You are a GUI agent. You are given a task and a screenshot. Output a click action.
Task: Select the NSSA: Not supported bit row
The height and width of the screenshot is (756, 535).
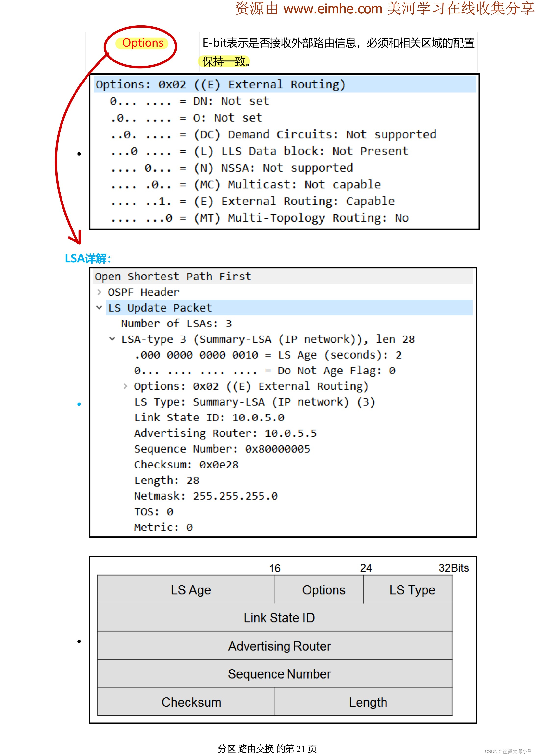pyautogui.click(x=232, y=168)
